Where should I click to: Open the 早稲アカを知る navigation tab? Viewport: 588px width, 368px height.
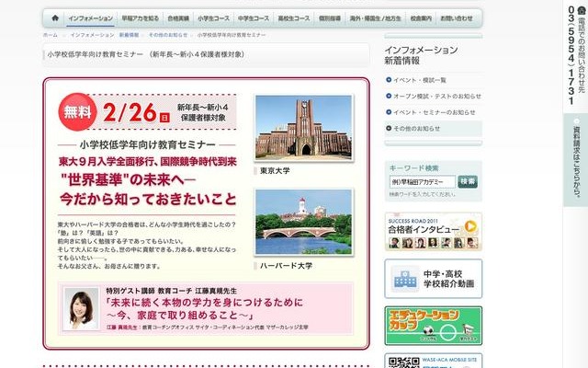point(141,18)
